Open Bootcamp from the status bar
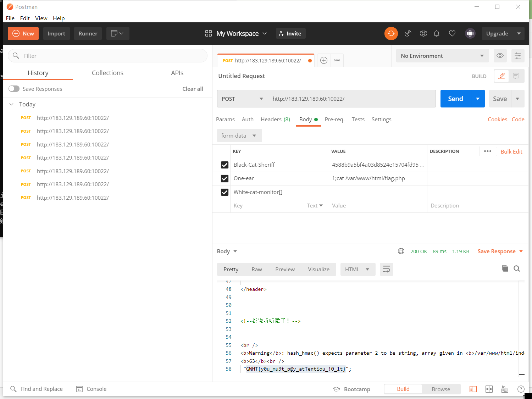Image resolution: width=532 pixels, height=399 pixels. (351, 389)
